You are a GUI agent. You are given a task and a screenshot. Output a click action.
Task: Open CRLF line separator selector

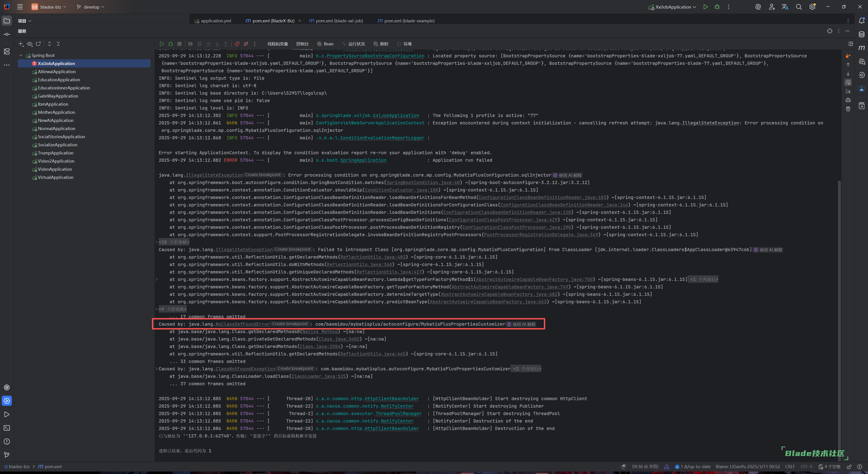(x=790, y=467)
